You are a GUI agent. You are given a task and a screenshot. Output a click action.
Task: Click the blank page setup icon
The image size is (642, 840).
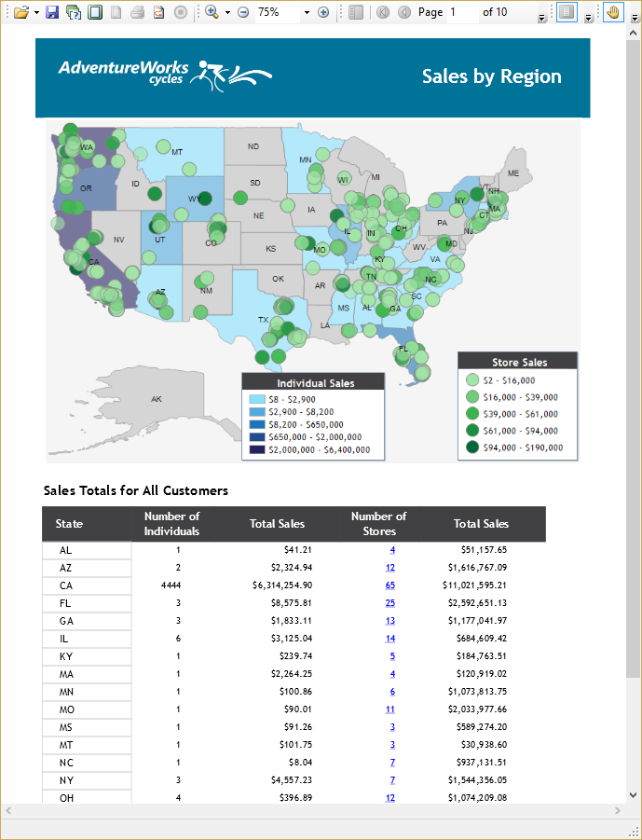click(x=116, y=12)
